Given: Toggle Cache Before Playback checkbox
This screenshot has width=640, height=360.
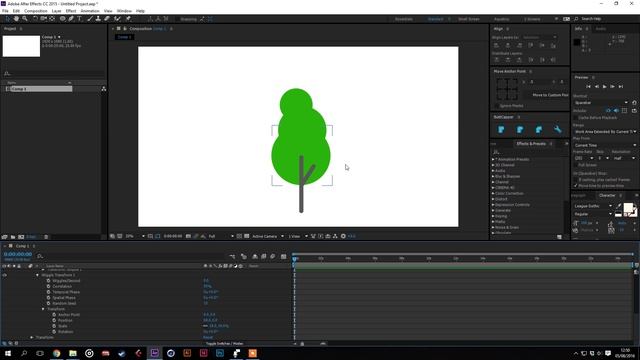Looking at the screenshot, I should point(576,118).
